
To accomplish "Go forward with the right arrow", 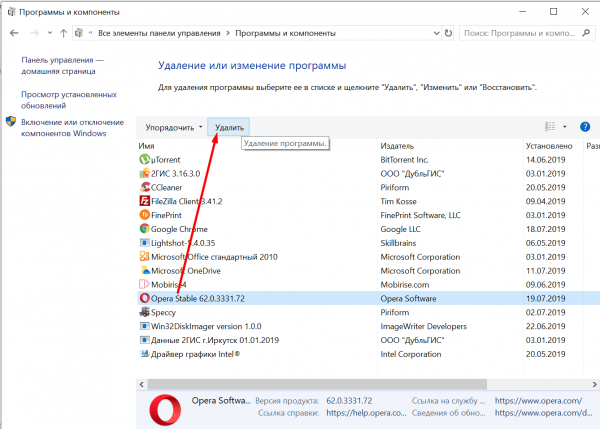I will coord(34,33).
